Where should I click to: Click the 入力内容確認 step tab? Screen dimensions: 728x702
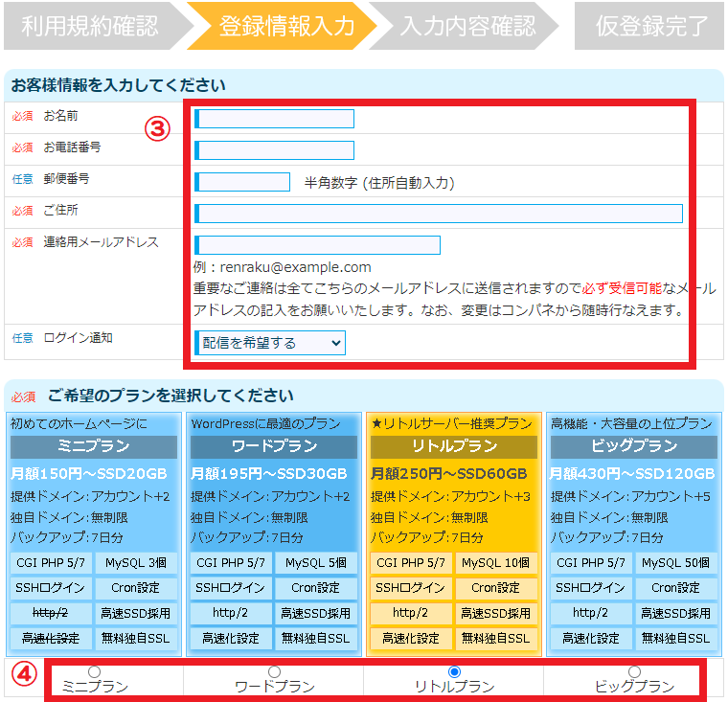point(467,26)
